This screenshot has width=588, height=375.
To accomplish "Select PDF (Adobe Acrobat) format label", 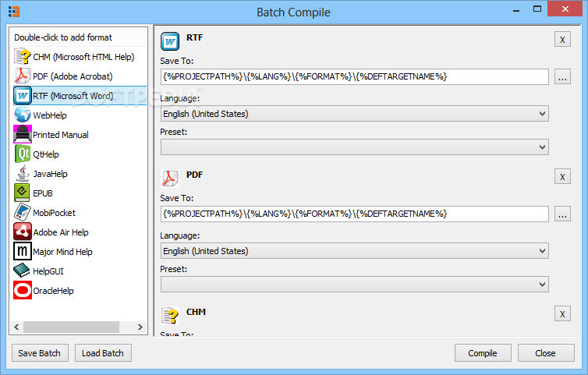I will 73,76.
